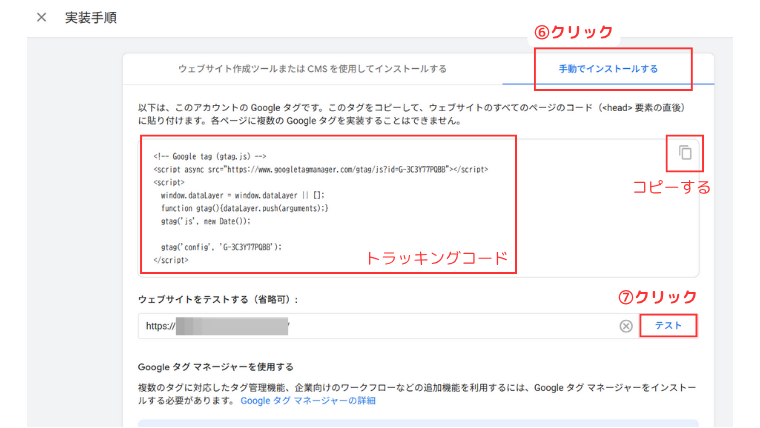Click the "<!-- Google tag (gtag.js) -->" code line
This screenshot has height=428, width=760.
(210, 157)
